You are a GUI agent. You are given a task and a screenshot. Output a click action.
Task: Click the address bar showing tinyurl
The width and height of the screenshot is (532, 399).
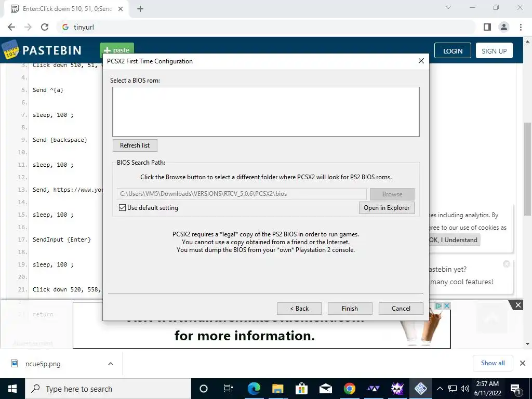[267, 27]
